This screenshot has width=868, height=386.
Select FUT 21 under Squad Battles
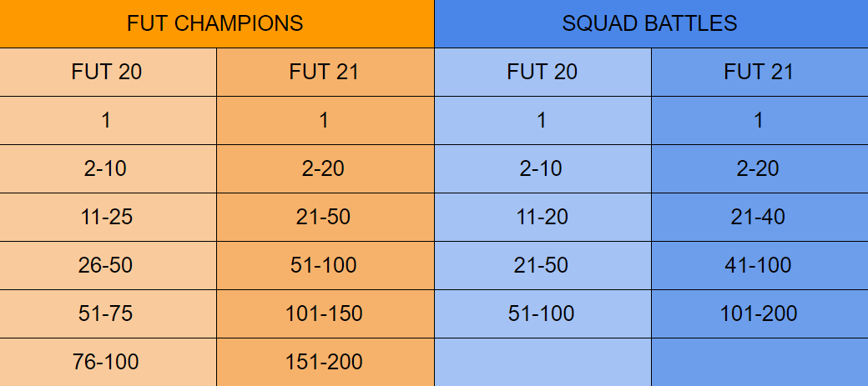(x=759, y=73)
